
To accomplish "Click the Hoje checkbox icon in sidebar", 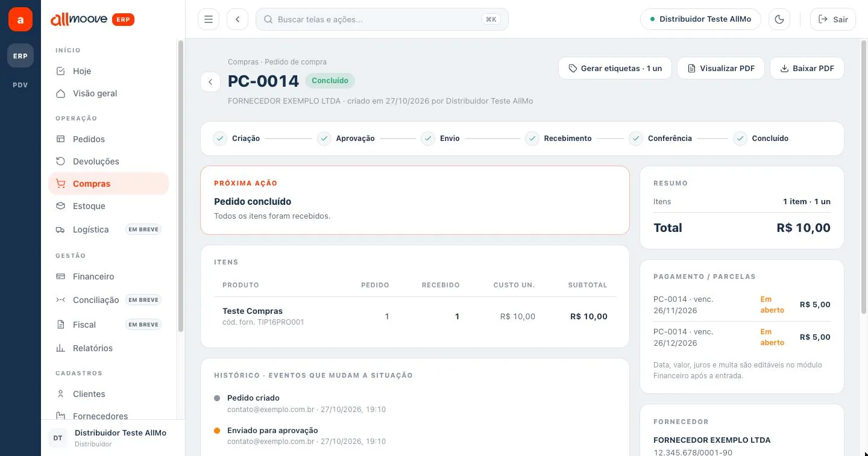I will tap(60, 71).
